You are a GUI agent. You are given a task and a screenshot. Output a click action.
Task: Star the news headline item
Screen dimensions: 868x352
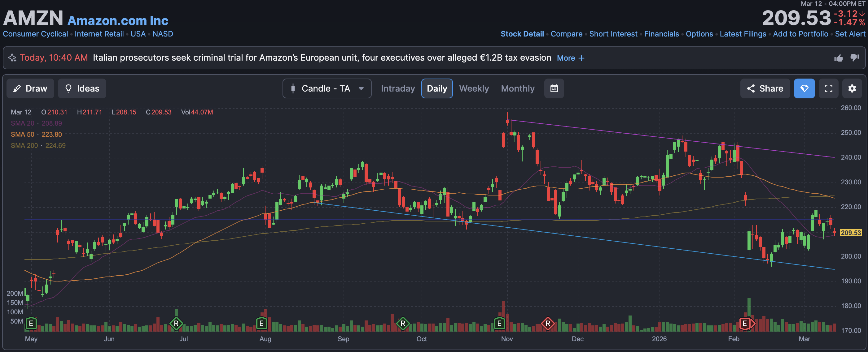[12, 58]
